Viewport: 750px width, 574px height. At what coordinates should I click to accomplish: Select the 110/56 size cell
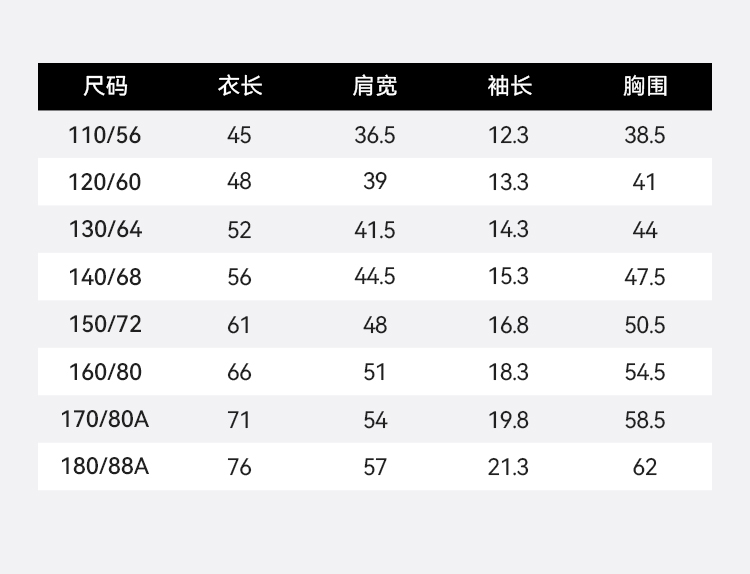(105, 135)
